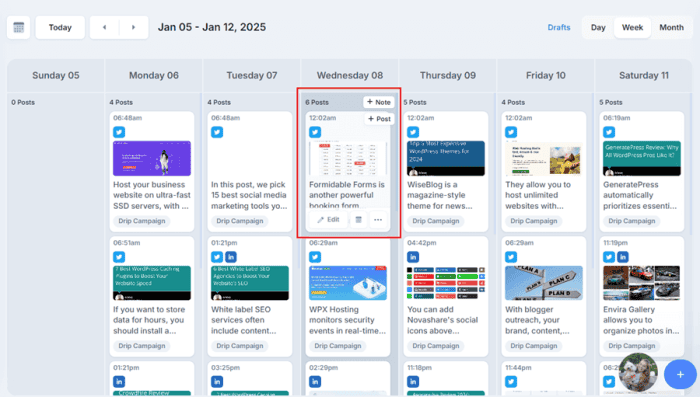
Task: Click LinkedIn icon on Saturday 11:19pm post
Action: [623, 257]
